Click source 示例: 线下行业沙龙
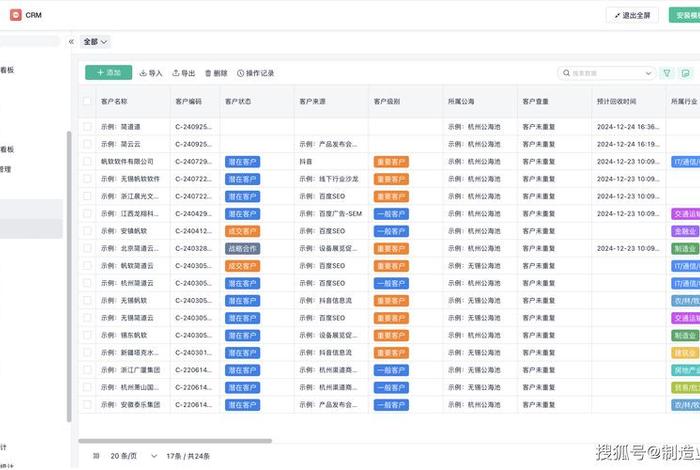Image resolution: width=700 pixels, height=470 pixels. click(329, 179)
